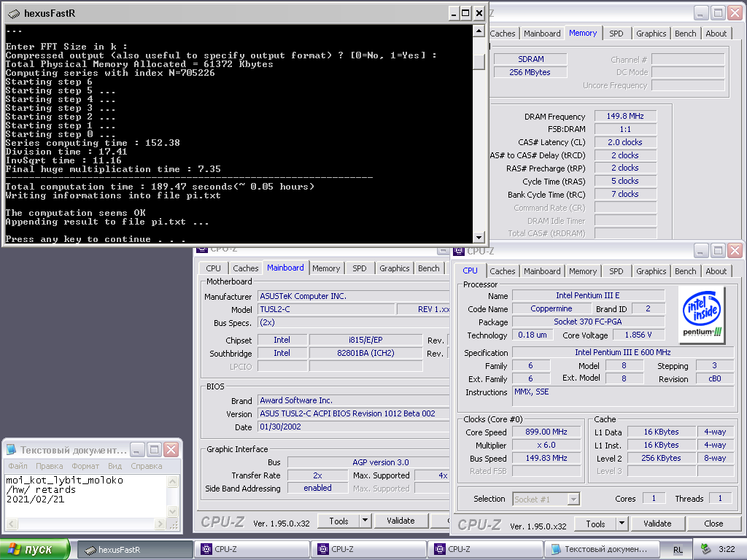Click into Notepad text area line moi_kot_lybit_moloko
This screenshot has width=747, height=560.
(x=64, y=480)
